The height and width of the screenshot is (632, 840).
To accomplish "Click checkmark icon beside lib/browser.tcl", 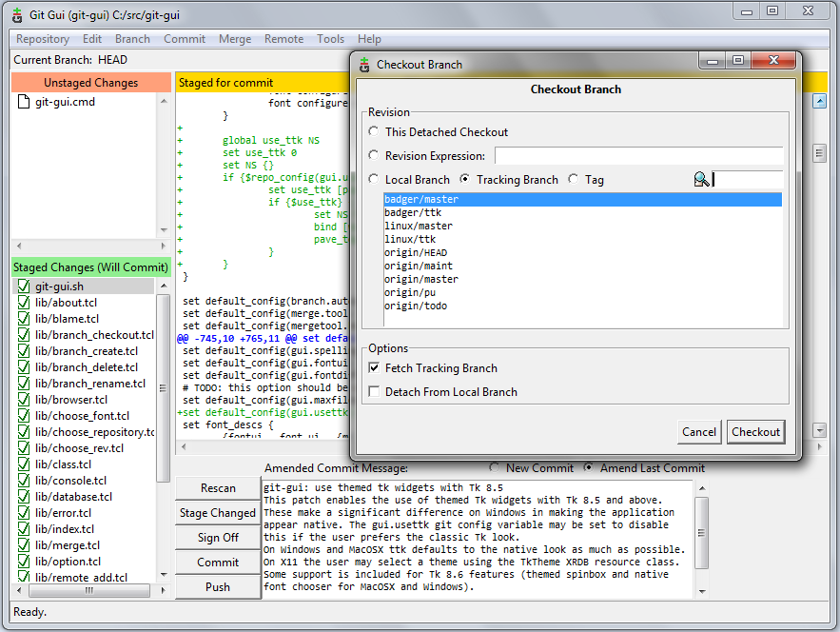I will point(24,400).
